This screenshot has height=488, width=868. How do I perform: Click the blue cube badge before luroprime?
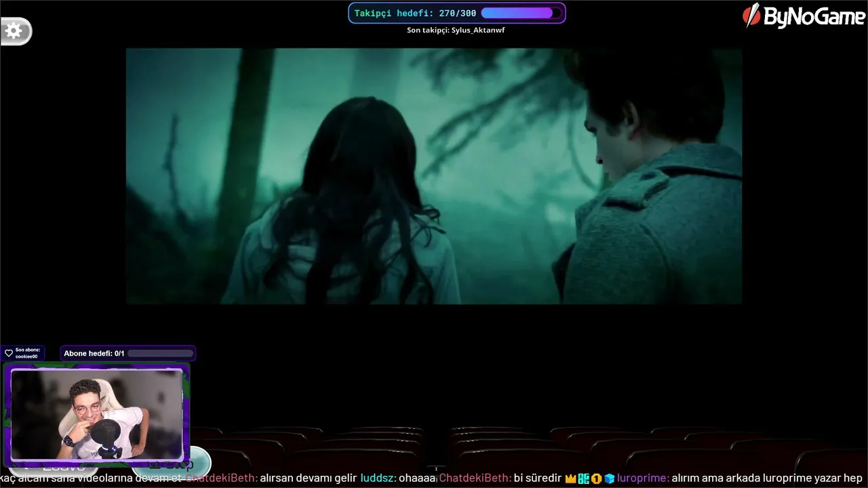point(609,479)
